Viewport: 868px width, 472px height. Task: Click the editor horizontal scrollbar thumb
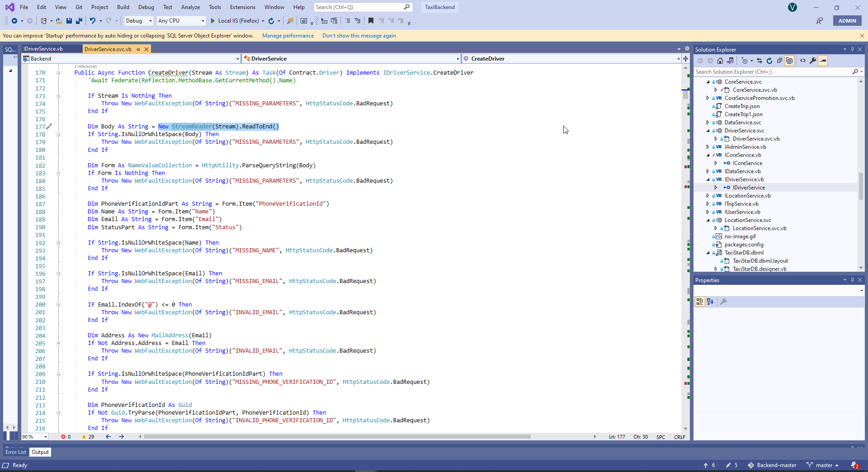pyautogui.click(x=337, y=437)
